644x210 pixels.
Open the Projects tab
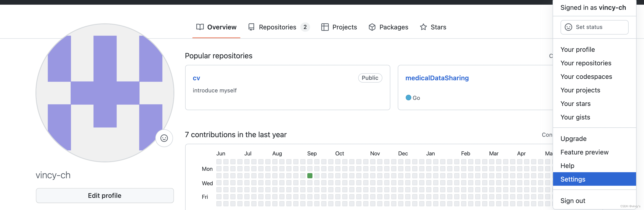(339, 27)
